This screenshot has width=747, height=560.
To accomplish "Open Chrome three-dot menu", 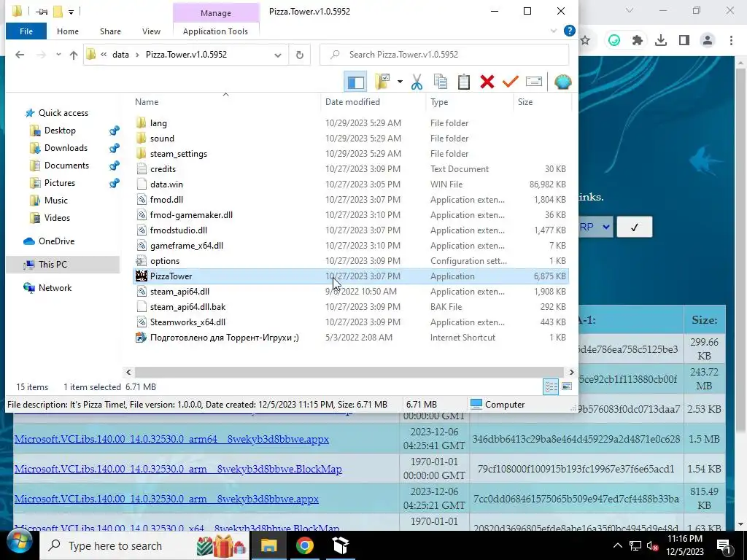I will click(731, 41).
